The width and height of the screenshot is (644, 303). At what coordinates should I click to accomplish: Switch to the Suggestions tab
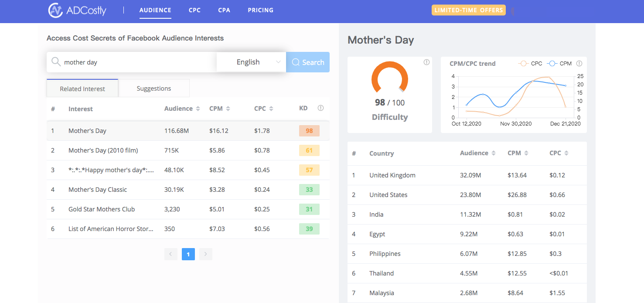154,88
